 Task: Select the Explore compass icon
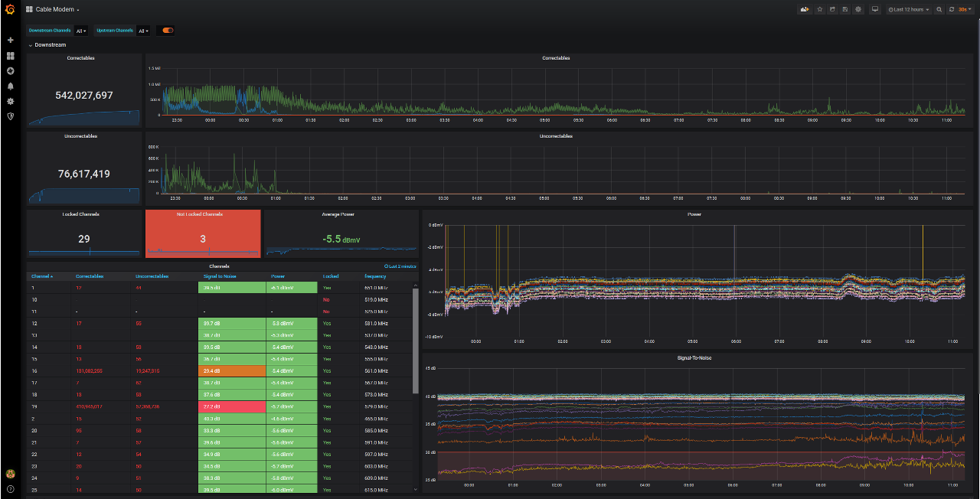[9, 70]
